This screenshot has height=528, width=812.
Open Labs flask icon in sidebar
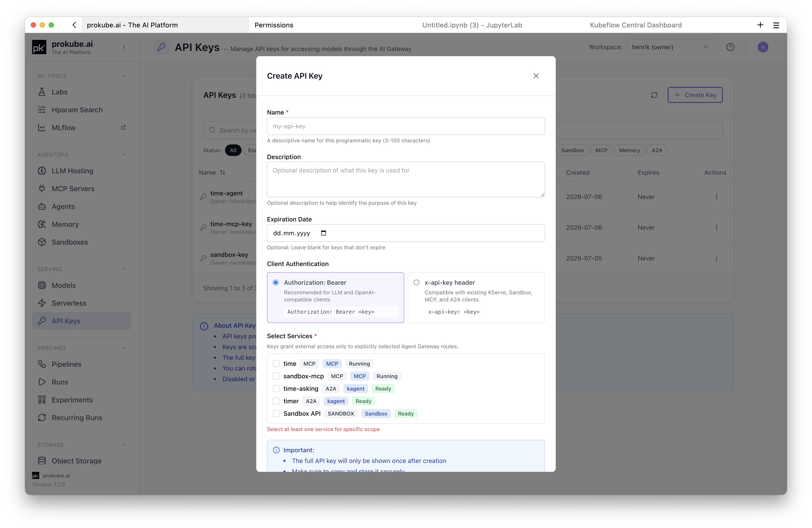42,92
